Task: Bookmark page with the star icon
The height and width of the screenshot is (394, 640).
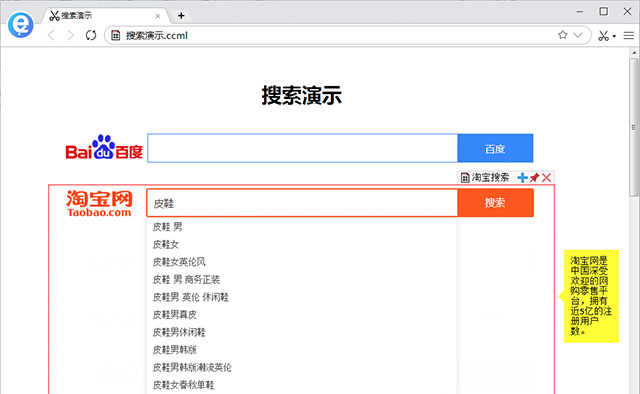Action: click(x=562, y=35)
